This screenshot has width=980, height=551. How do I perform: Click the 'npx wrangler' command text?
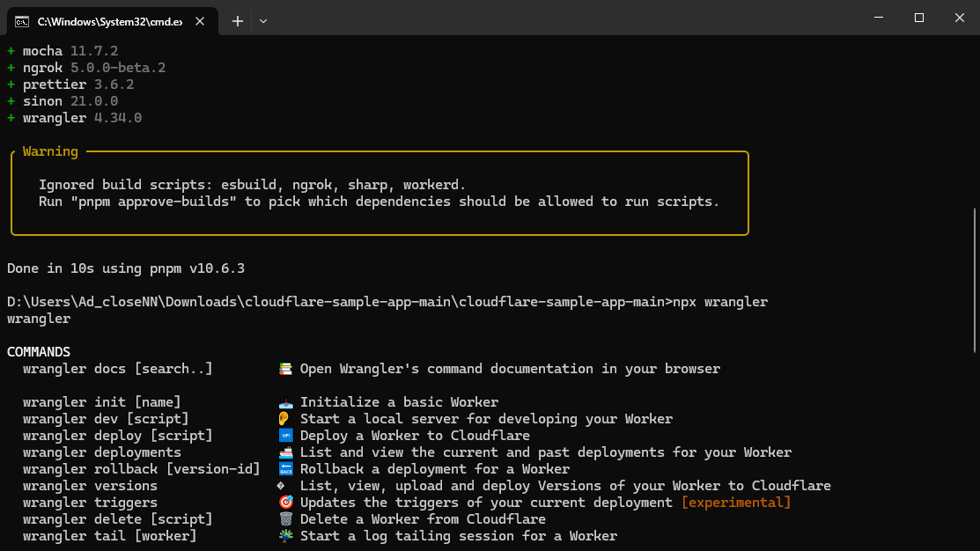720,302
